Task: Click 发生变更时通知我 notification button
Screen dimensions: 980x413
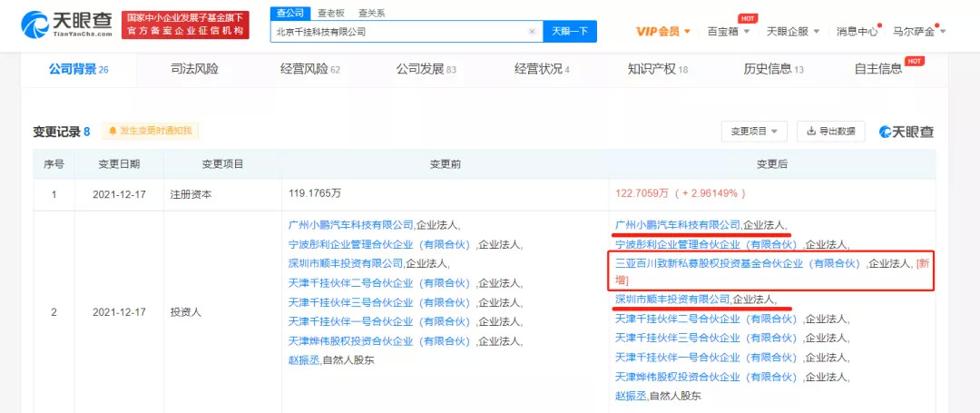Action: pyautogui.click(x=150, y=131)
